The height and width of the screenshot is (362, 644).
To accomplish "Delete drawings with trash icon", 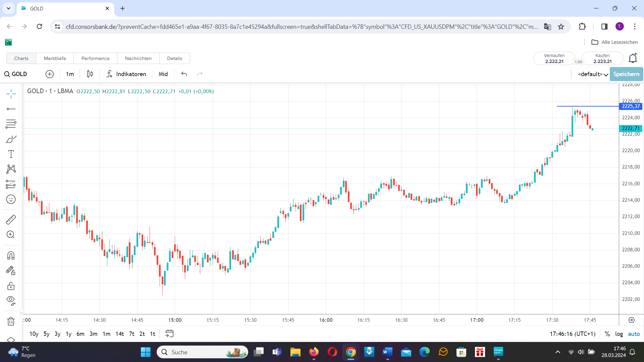I will tap(11, 321).
